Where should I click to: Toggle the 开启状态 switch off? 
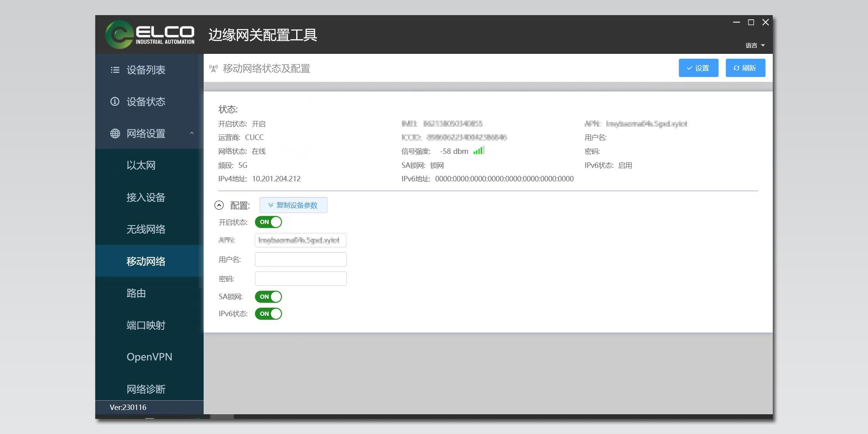[268, 222]
